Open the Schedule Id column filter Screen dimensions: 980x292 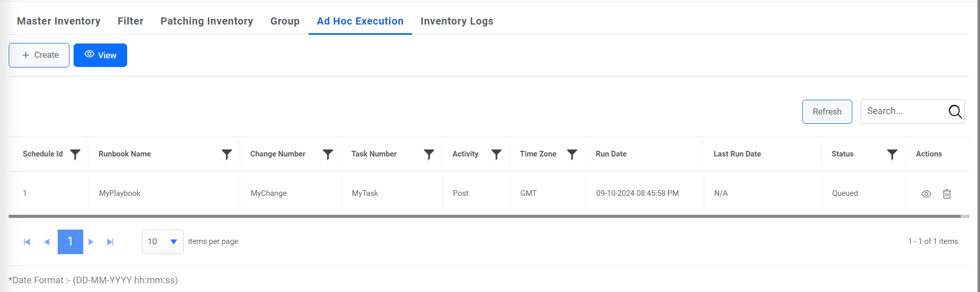tap(75, 154)
